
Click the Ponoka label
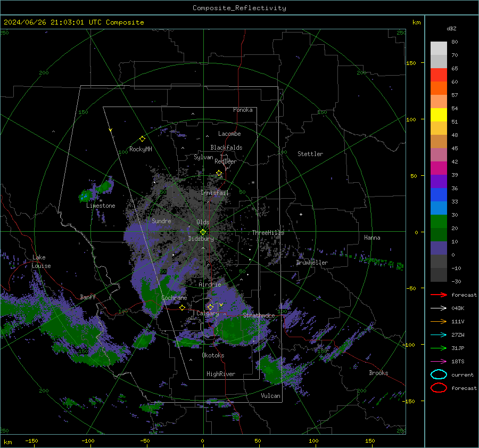[x=243, y=110]
